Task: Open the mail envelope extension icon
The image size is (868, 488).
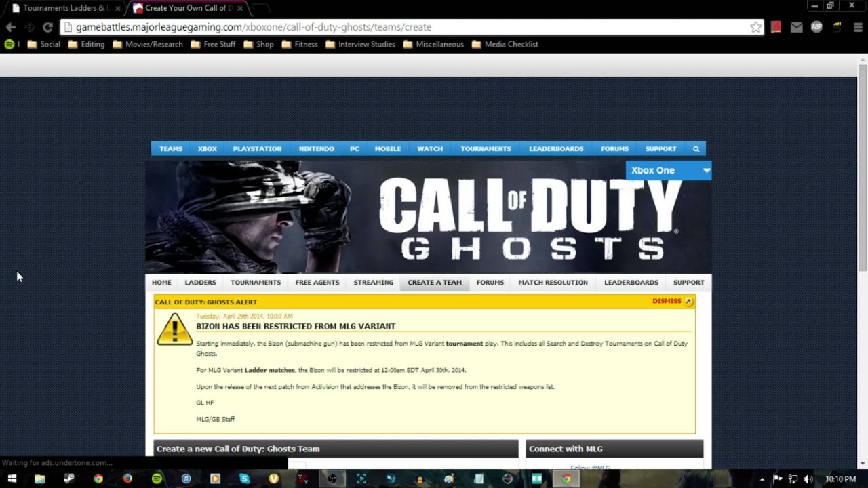Action: coord(797,27)
